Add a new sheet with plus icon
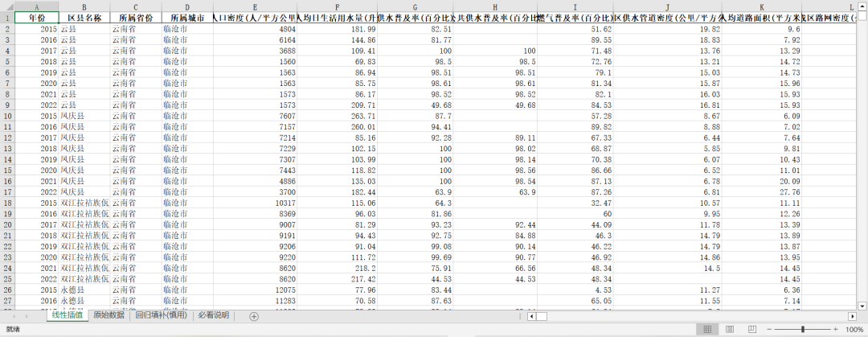Screen dimensions: 868x337 point(253,317)
